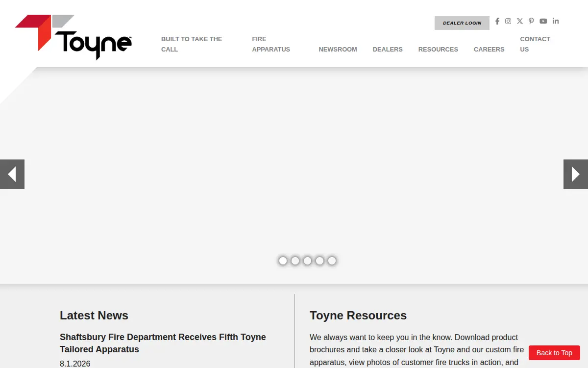This screenshot has width=588, height=368.
Task: Advance to next slide arrow
Action: (576, 174)
